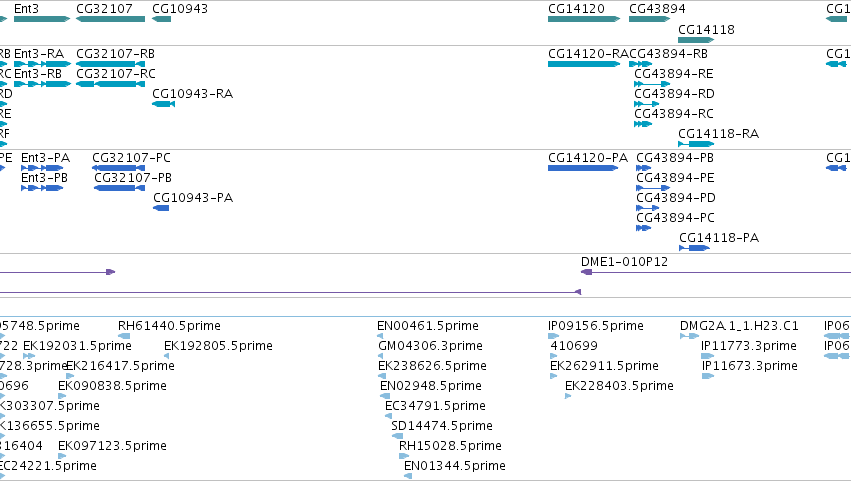Select the CG14118-PA protein feature

pos(695,248)
